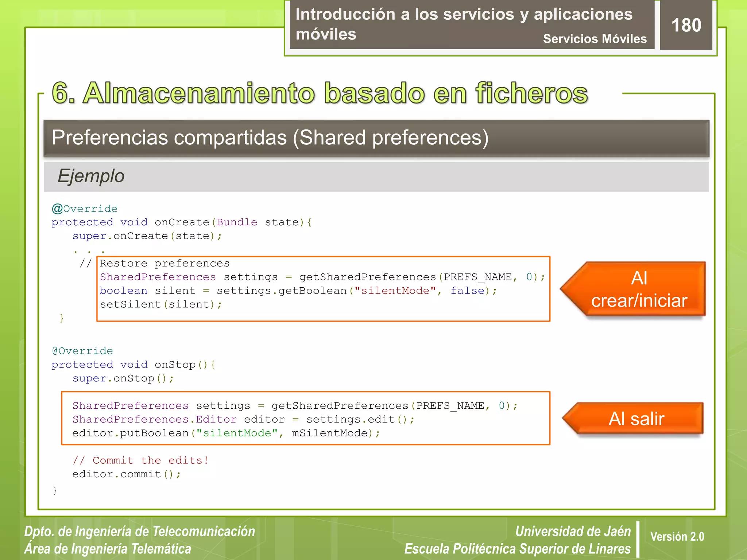Click 'SharedPreferences.Editor editor = settings.edit();' line

coord(244,420)
